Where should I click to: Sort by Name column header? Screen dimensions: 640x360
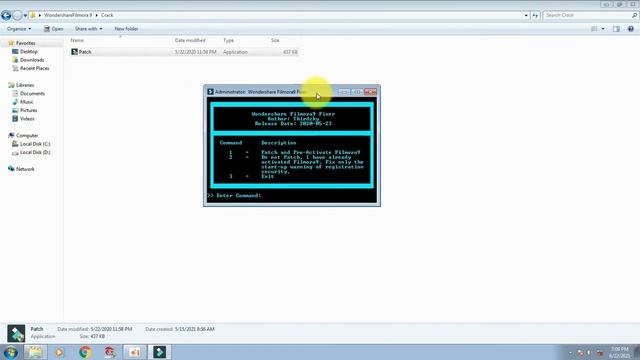point(77,40)
